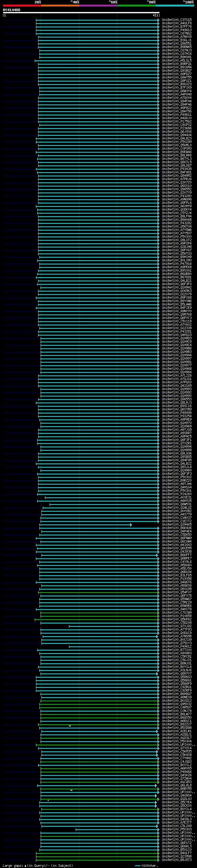The height and width of the screenshot is (868, 197).
Task: Open hit UniRef100_A4ULF8
Action: 177,23
